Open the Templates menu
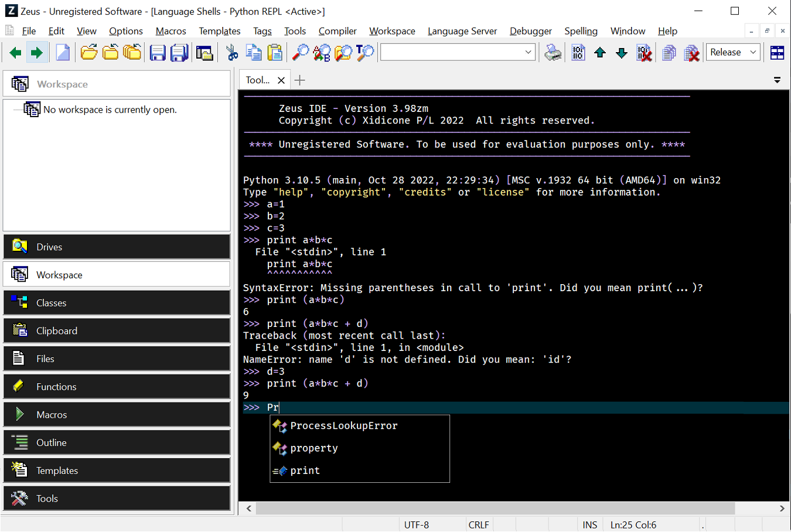The width and height of the screenshot is (791, 532). [220, 31]
